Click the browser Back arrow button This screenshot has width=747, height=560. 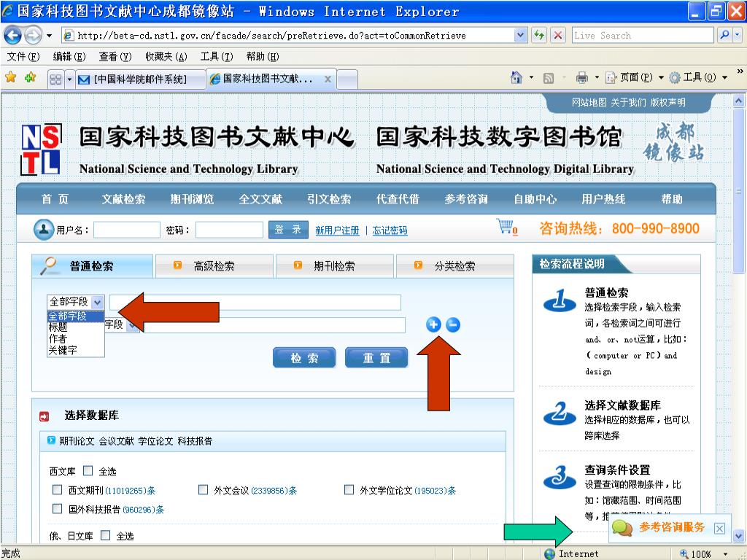click(x=13, y=35)
